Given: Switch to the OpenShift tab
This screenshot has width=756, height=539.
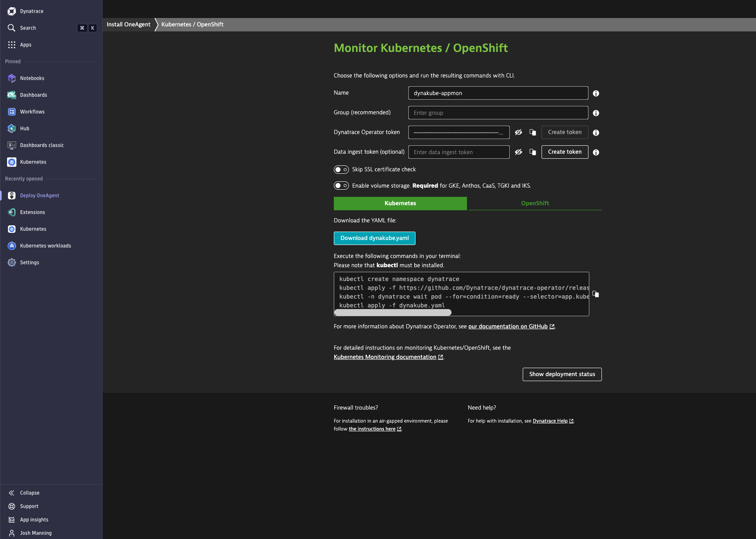Looking at the screenshot, I should click(535, 203).
